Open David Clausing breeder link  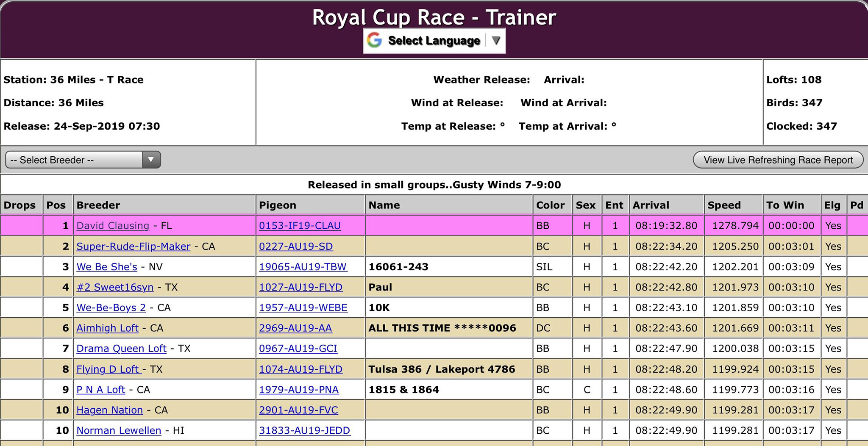tap(113, 226)
